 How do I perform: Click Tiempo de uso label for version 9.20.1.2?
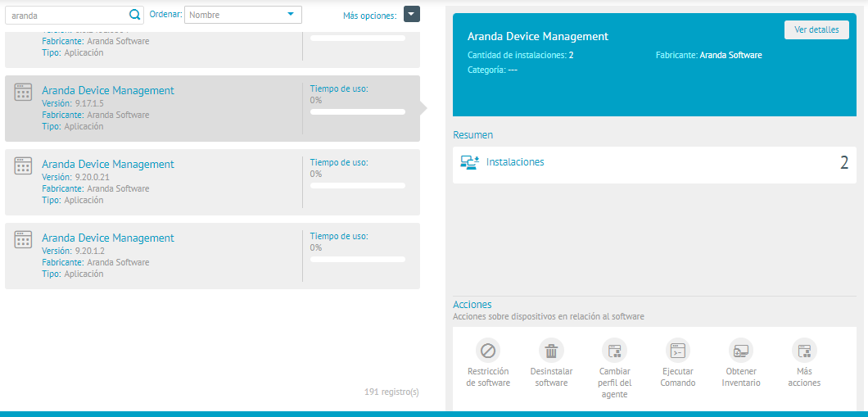339,236
